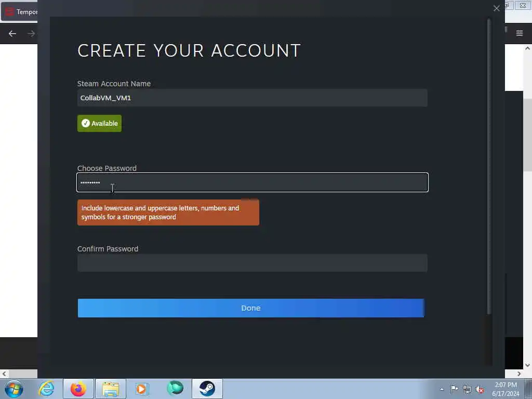532x399 pixels.
Task: Click the dialog's vertical scrollbar
Action: [489, 166]
